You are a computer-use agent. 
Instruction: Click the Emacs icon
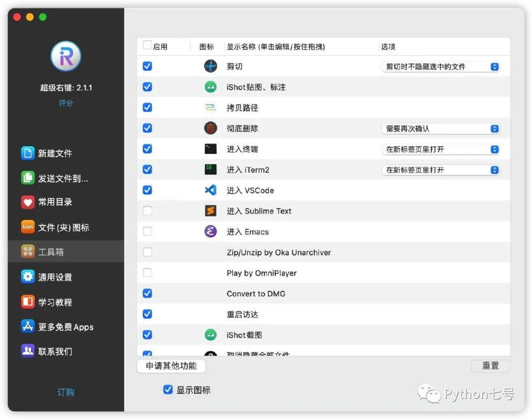[x=210, y=231]
